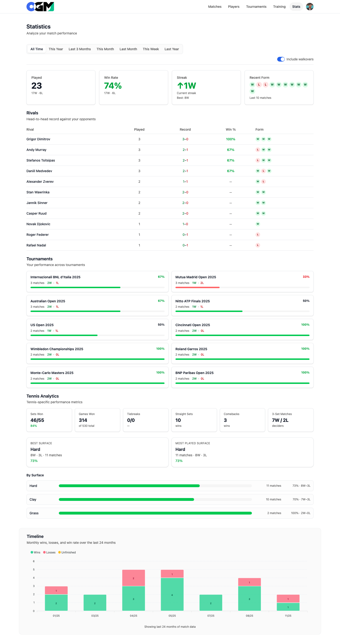Click Roger Federer's L form badge

coord(258,234)
